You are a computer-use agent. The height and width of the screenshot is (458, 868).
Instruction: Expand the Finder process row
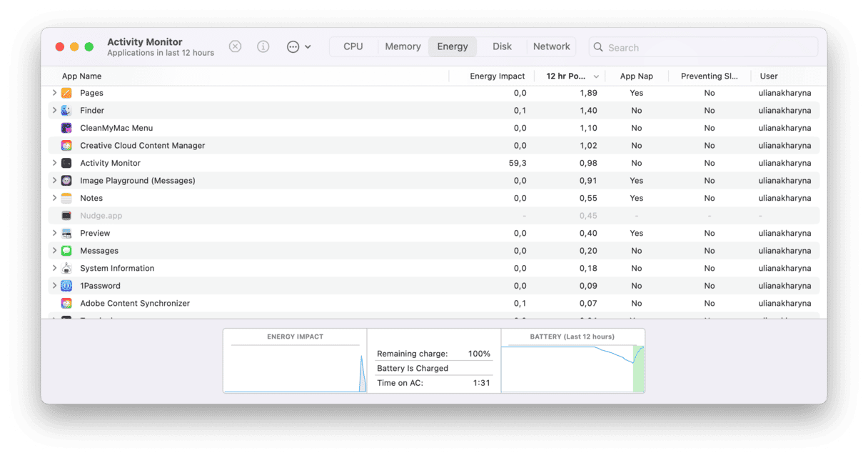click(54, 111)
